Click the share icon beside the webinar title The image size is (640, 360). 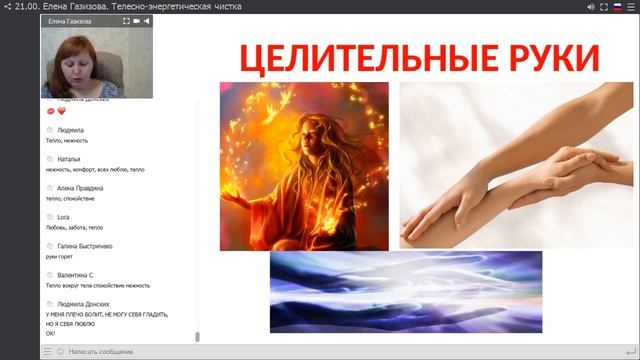[x=7, y=7]
